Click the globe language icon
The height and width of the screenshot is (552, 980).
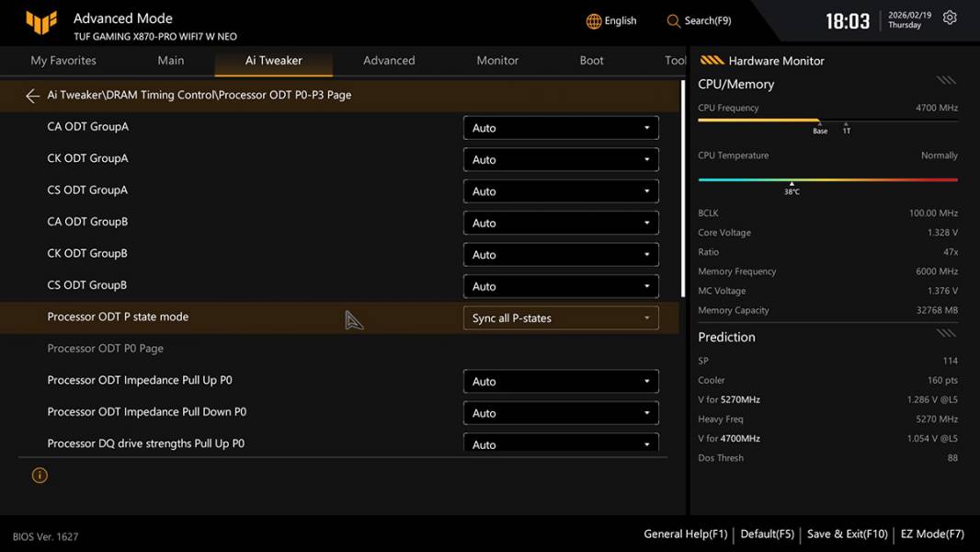tap(594, 21)
